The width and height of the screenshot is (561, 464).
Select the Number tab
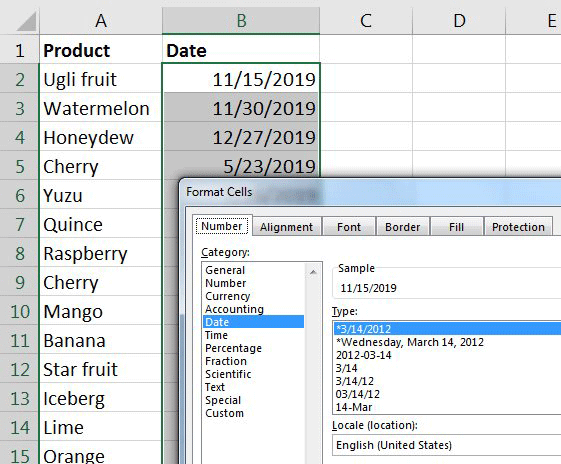click(222, 226)
